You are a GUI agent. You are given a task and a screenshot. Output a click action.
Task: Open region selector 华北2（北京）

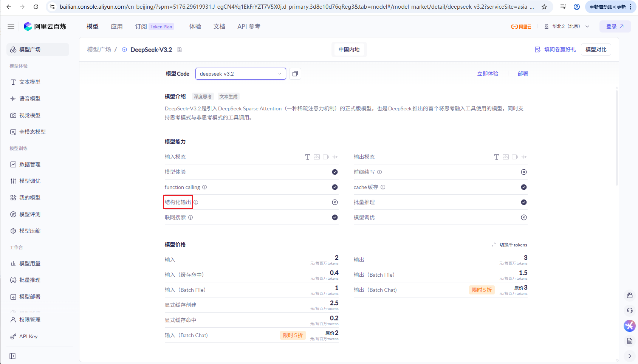(567, 26)
